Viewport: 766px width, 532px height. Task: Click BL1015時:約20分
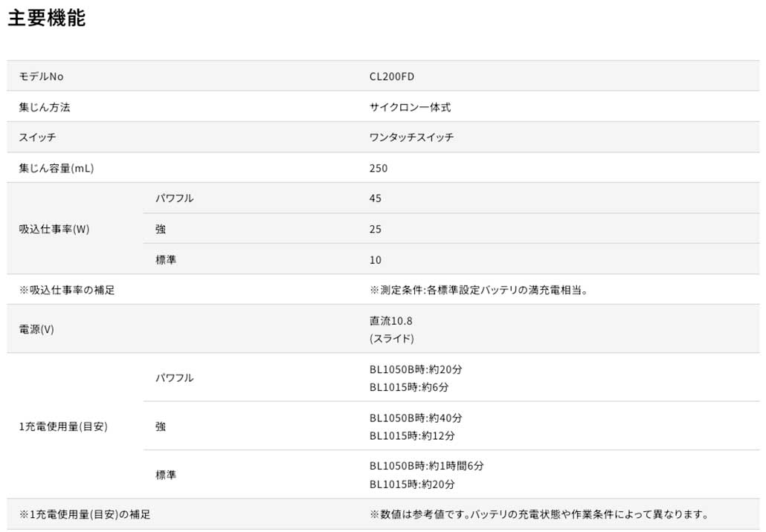point(412,484)
